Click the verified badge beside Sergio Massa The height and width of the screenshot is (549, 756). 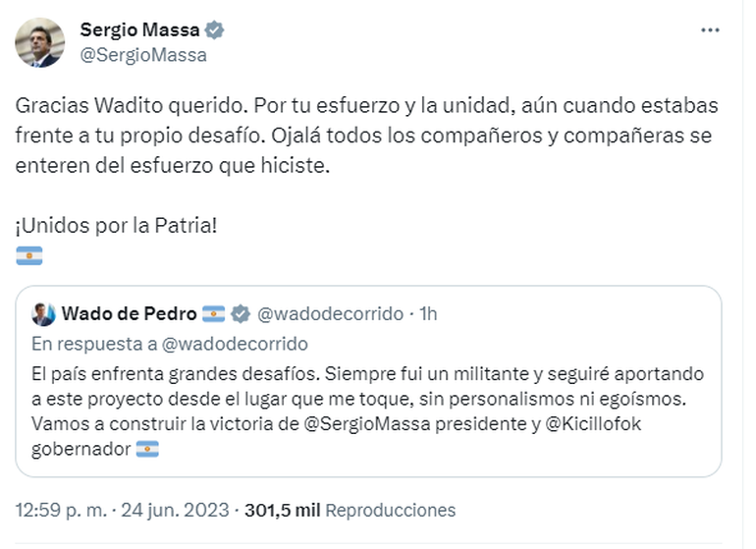pos(215,30)
